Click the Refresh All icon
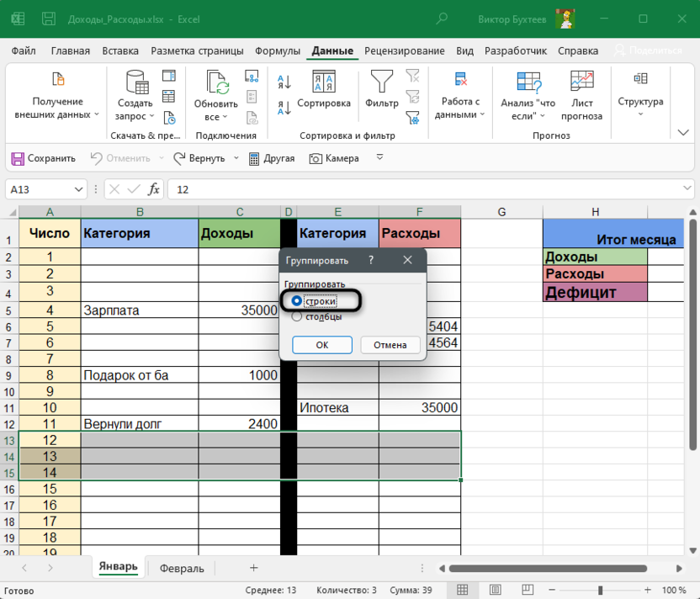Screen dimensions: 700x599 click(x=217, y=82)
